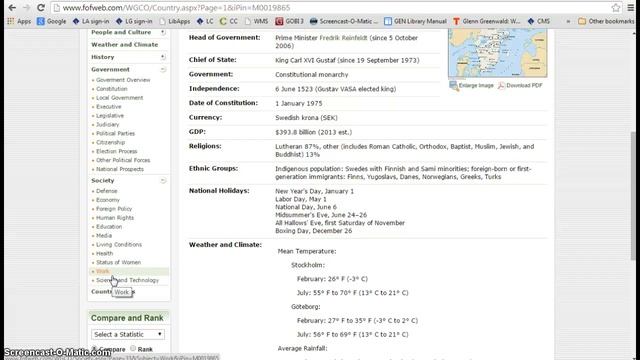Open the Apps bookmark shortcut
This screenshot has height=360, width=640.
19,21
